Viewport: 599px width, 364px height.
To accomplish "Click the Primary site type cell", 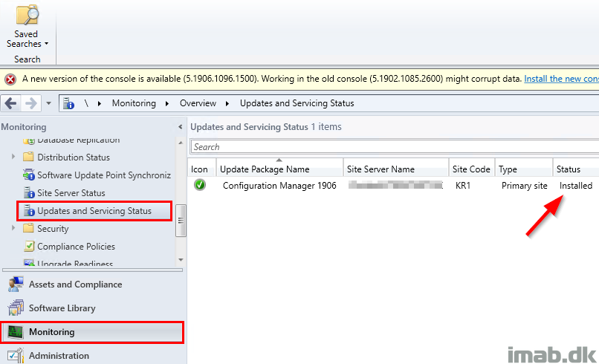I will pyautogui.click(x=524, y=186).
